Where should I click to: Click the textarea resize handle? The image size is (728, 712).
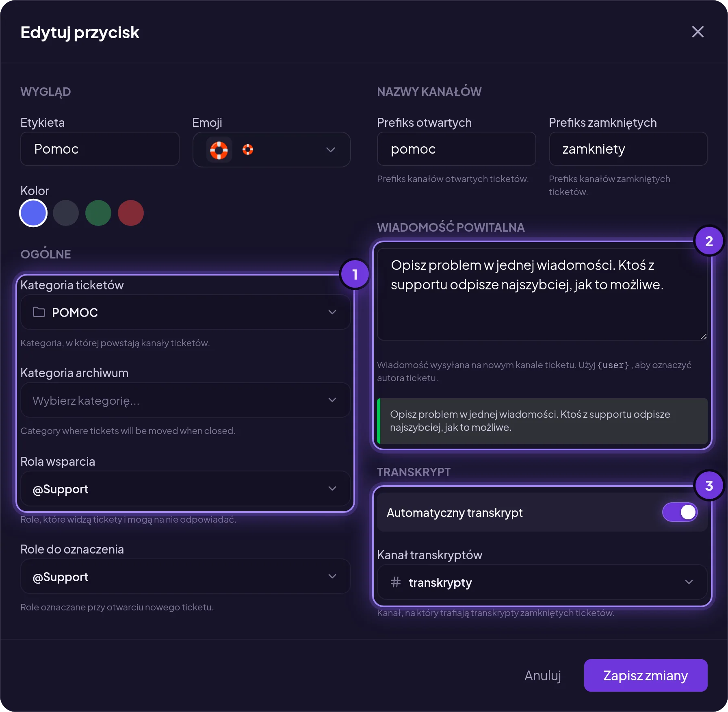[x=704, y=336]
